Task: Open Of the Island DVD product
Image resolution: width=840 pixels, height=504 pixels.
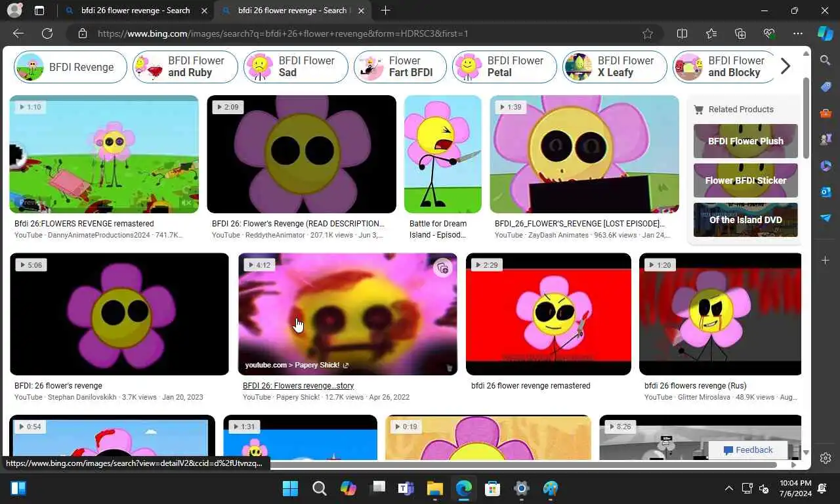Action: pos(745,220)
